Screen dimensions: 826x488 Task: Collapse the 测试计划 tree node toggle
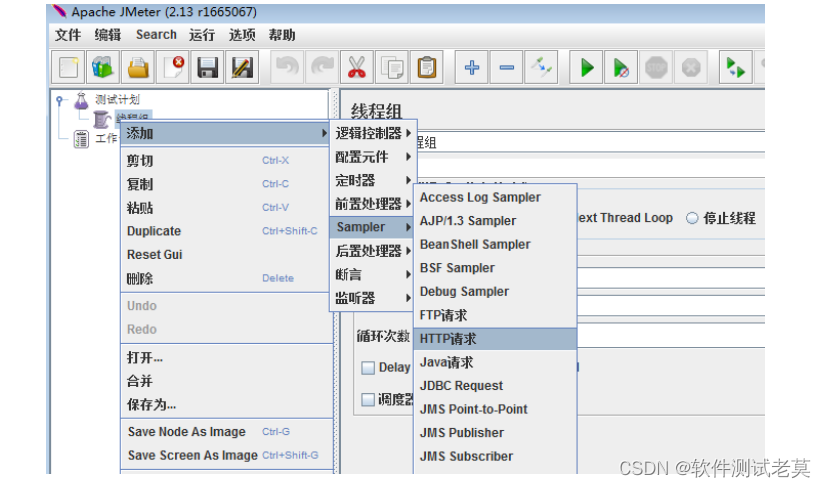[x=60, y=100]
